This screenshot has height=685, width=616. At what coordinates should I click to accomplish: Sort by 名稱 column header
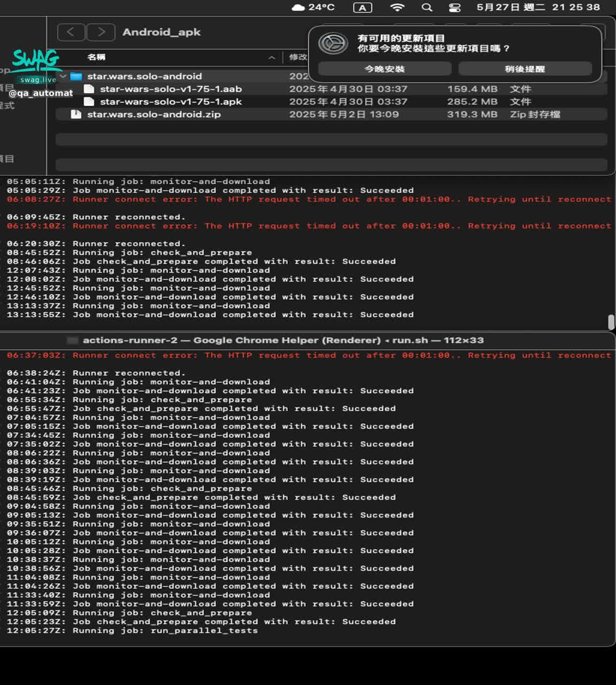97,57
